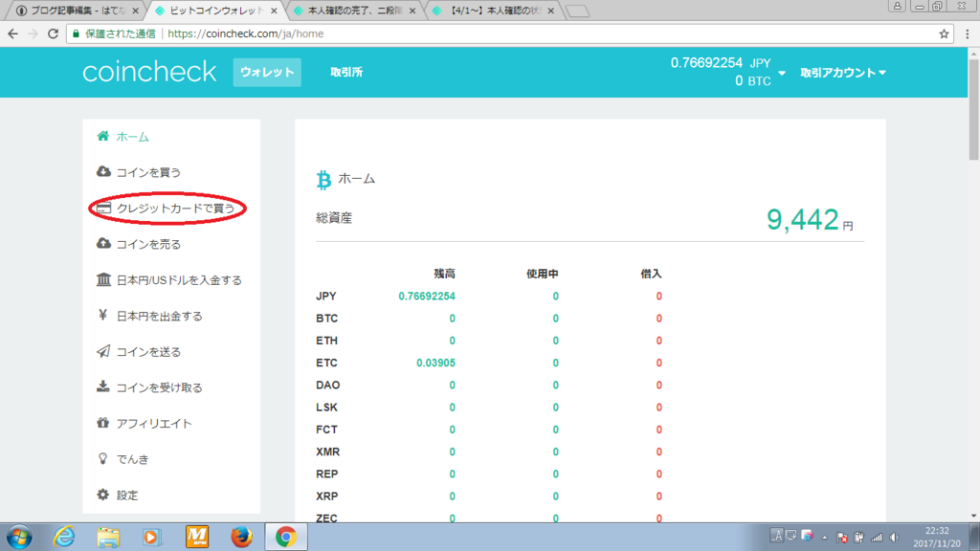Click the taskbar clock 22:32
The height and width of the screenshot is (551, 980).
click(936, 531)
